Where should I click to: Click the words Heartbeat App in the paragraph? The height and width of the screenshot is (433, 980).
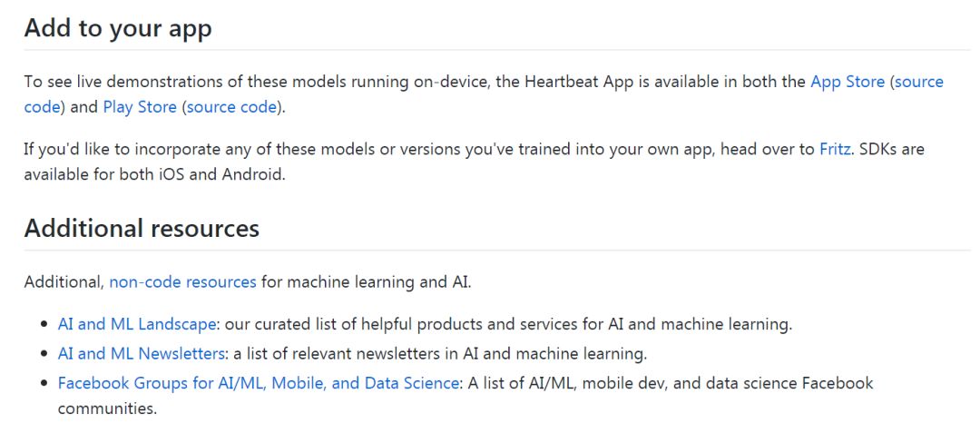coord(577,83)
